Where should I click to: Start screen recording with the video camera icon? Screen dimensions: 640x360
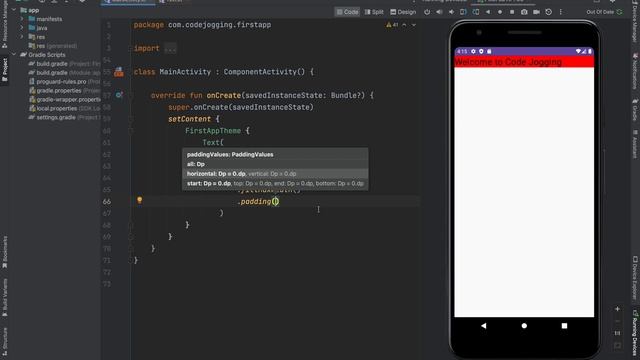click(536, 12)
